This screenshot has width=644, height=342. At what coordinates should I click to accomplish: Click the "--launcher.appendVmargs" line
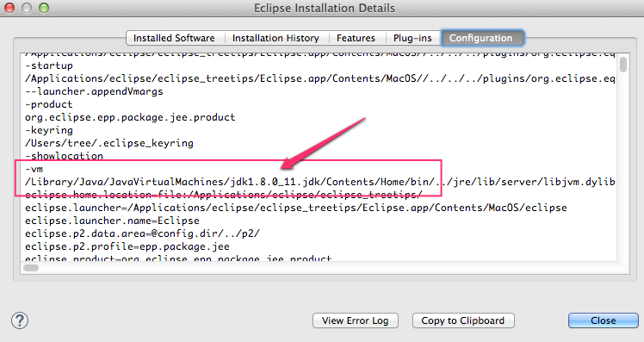[94, 91]
